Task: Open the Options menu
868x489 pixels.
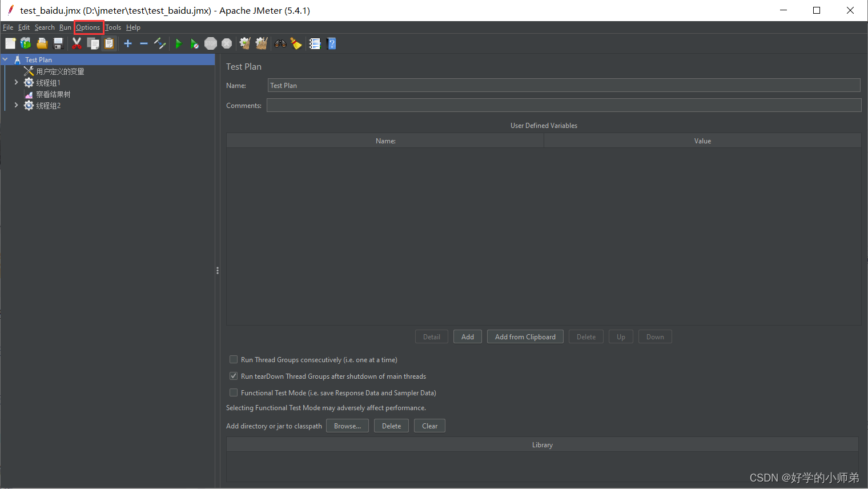Action: pyautogui.click(x=88, y=27)
